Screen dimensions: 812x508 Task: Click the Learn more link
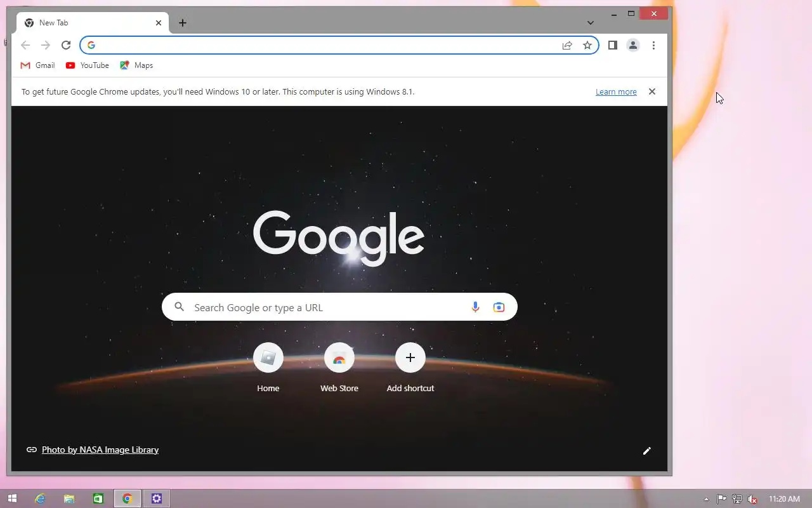(x=616, y=92)
